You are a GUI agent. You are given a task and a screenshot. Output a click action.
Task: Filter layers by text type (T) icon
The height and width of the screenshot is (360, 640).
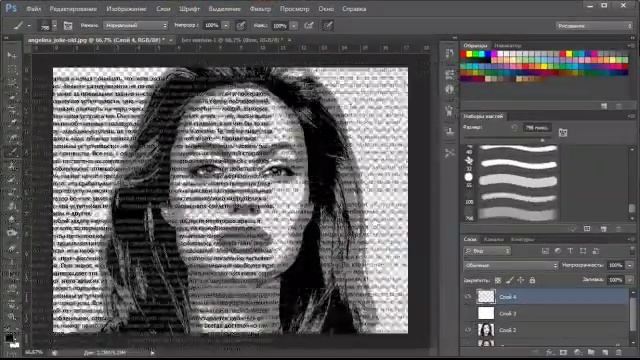tap(570, 251)
